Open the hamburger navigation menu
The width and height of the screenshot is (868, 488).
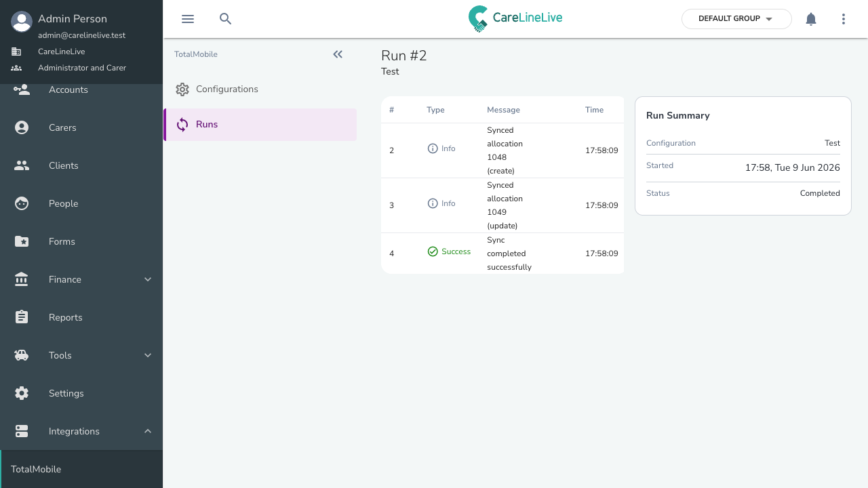tap(188, 19)
